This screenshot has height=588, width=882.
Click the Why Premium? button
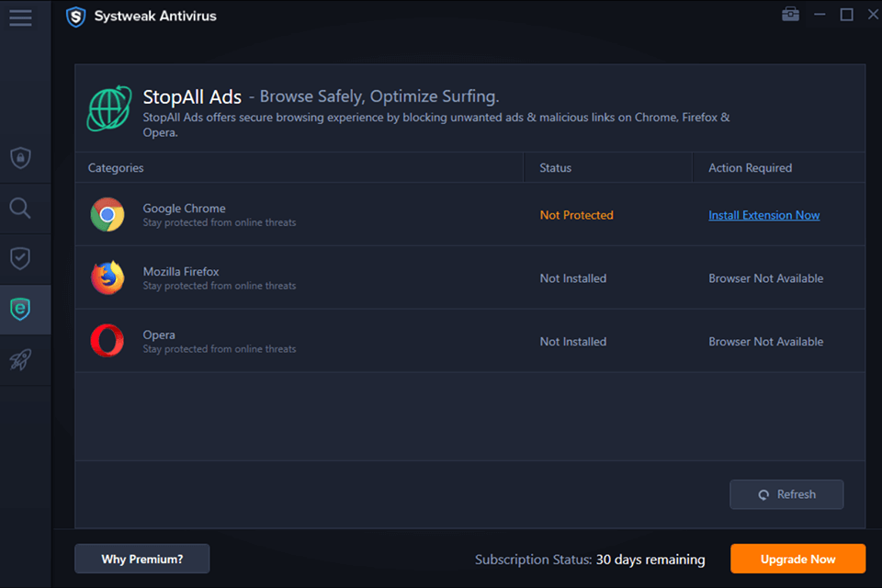tap(141, 559)
